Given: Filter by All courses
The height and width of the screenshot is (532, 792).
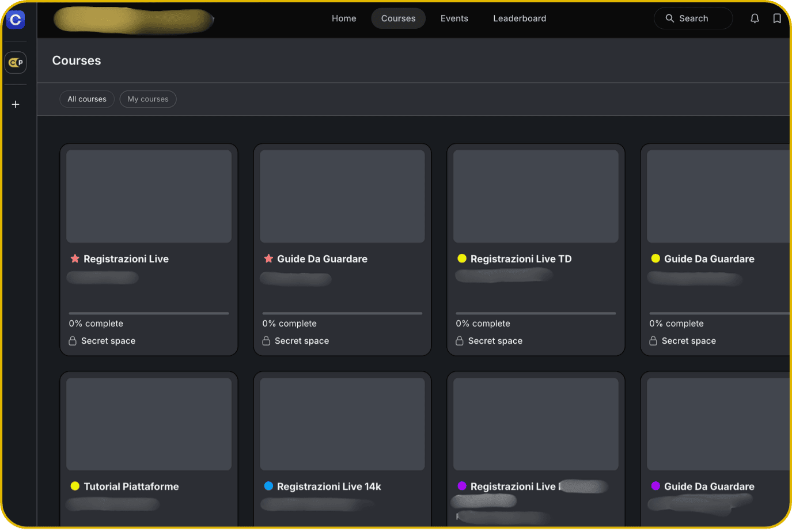Looking at the screenshot, I should pyautogui.click(x=87, y=99).
